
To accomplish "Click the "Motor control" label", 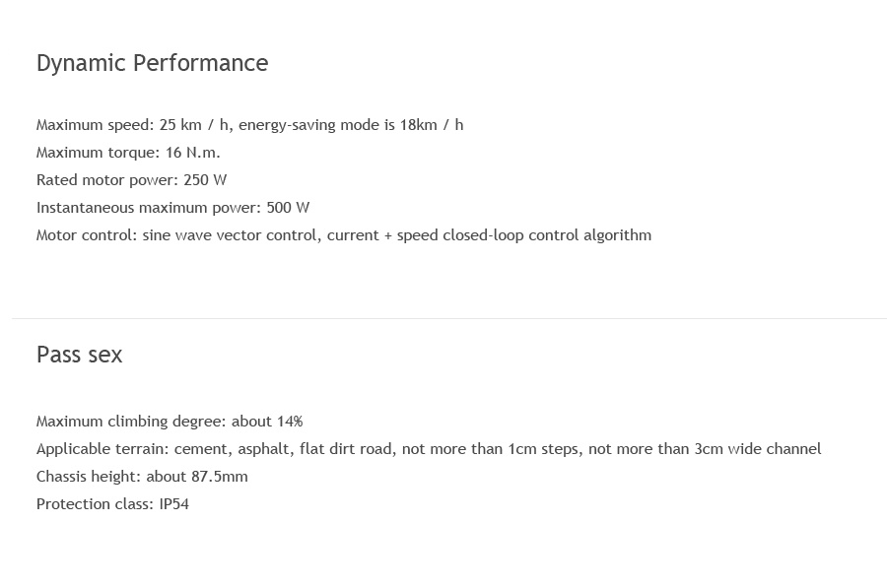I will [86, 235].
